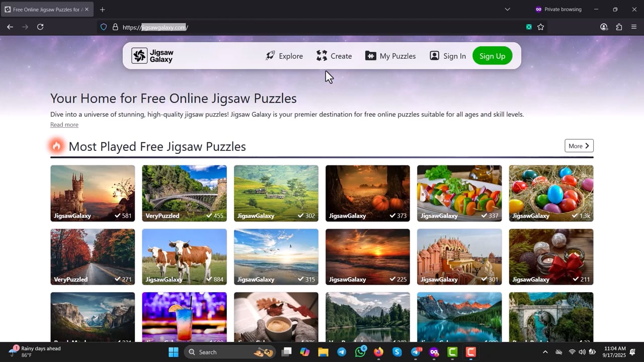Open the Firefox hamburger menu

[x=634, y=27]
